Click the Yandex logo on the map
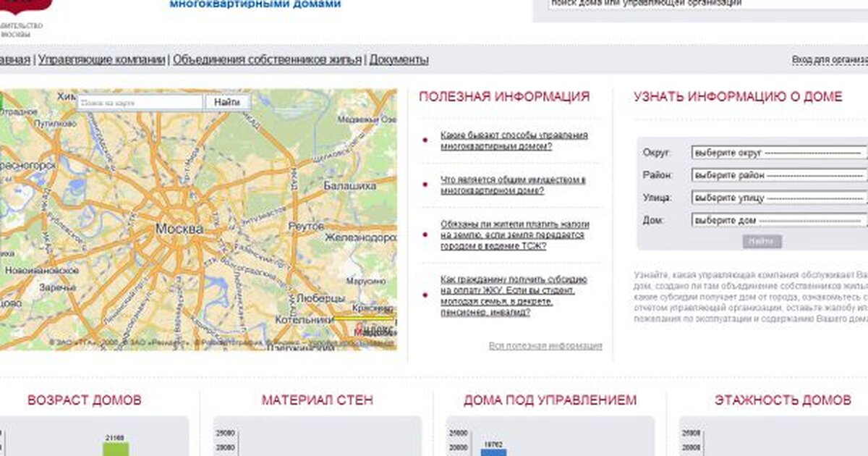The image size is (868, 456). (x=375, y=329)
